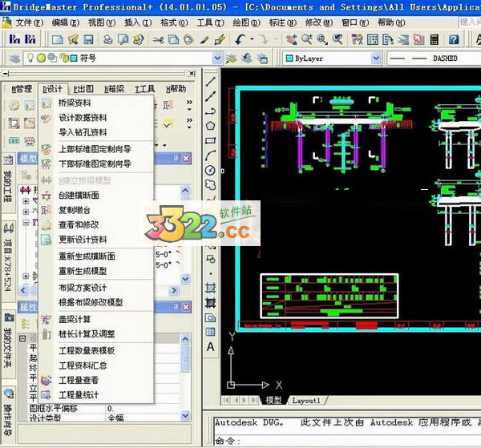Viewport: 481px width, 448px height.
Task: Open the ByLayer color dropdown
Action: (376, 59)
